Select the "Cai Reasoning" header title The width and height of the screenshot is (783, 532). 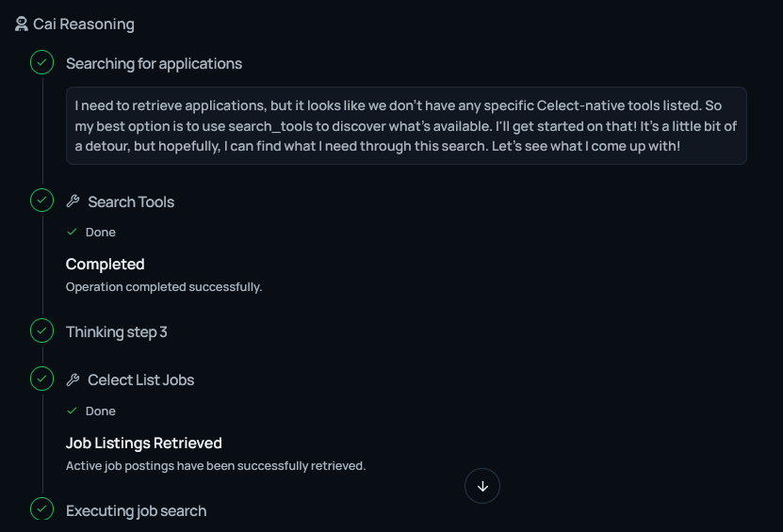tap(84, 24)
